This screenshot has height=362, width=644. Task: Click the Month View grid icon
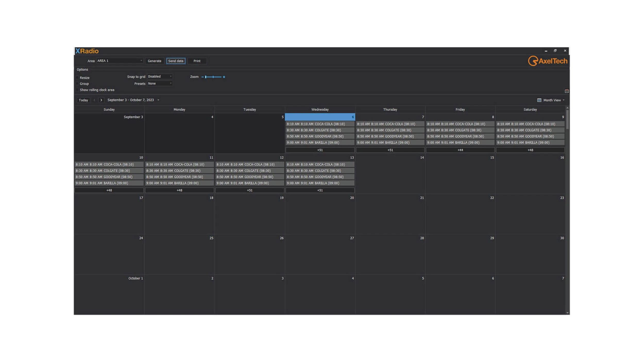539,100
